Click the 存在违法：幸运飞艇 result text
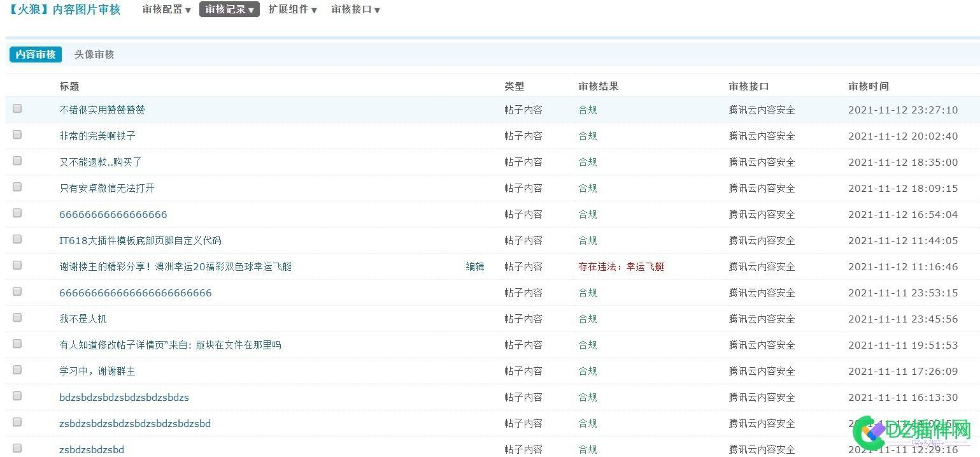This screenshot has width=980, height=457. (x=621, y=266)
